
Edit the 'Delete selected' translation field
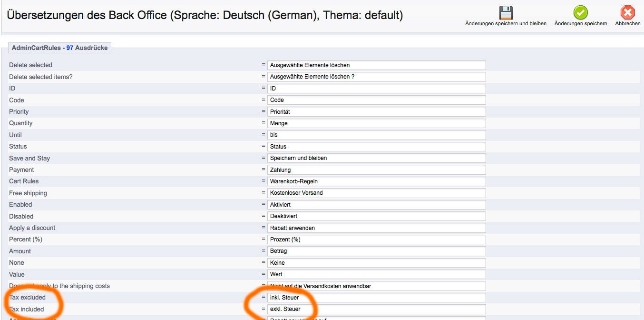click(x=376, y=65)
